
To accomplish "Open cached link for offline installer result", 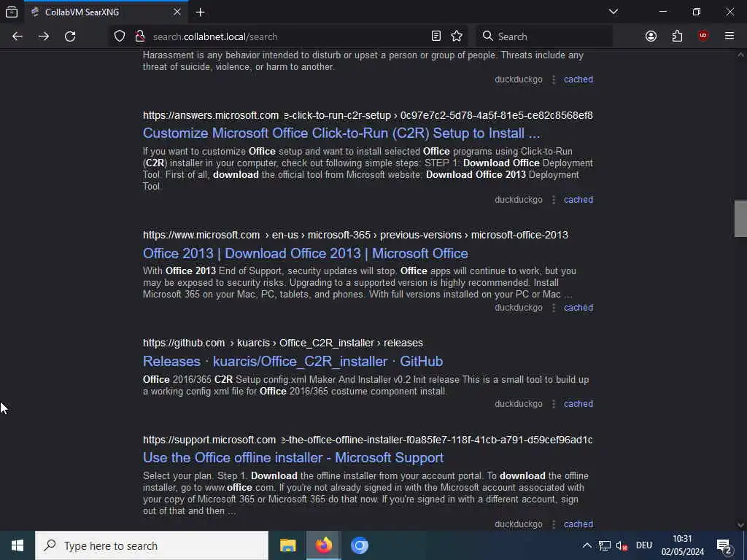I will click(578, 524).
